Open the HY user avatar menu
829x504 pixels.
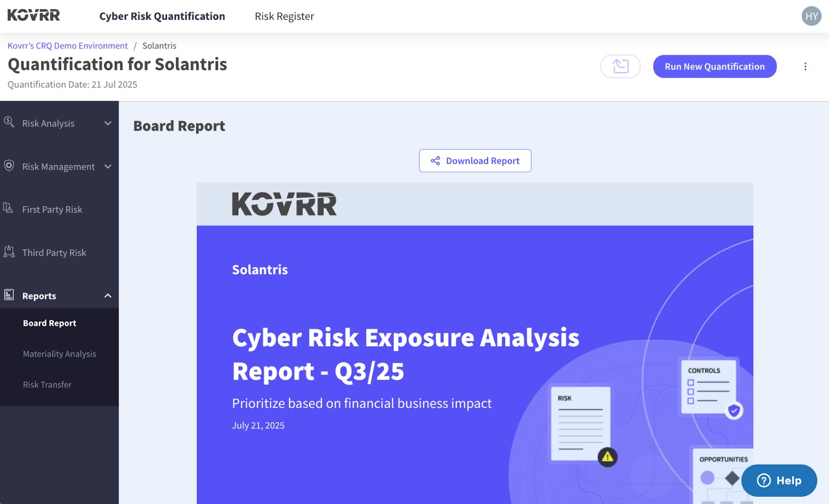click(811, 16)
